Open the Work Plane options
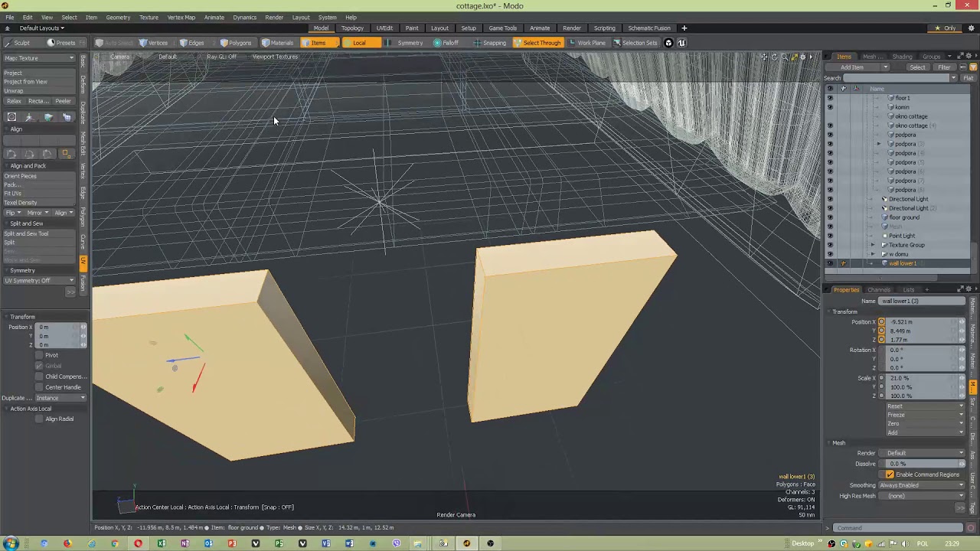The image size is (980, 551). (588, 43)
